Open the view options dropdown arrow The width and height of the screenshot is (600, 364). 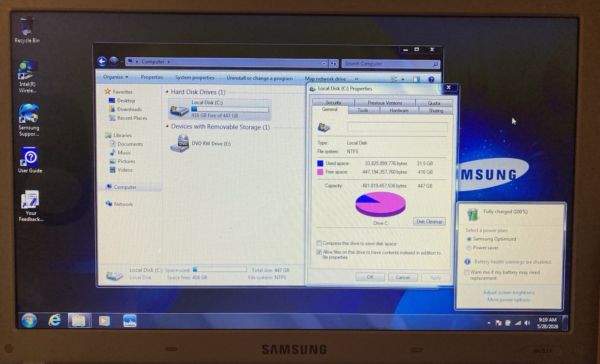click(403, 79)
